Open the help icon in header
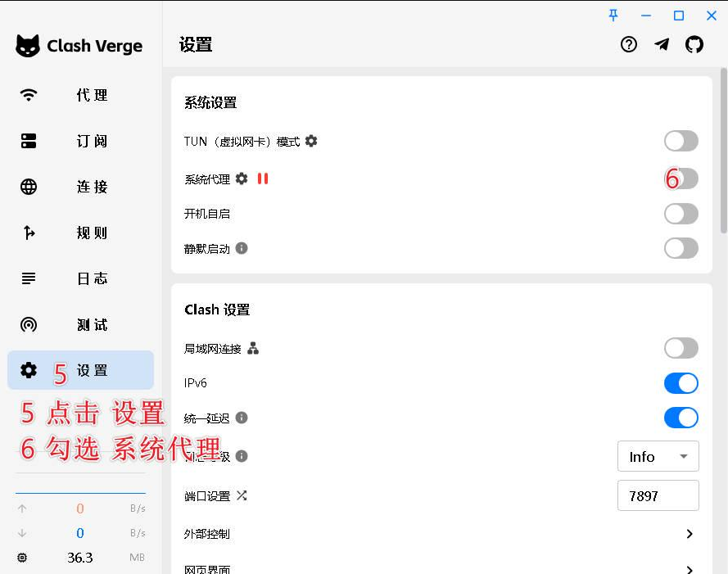This screenshot has height=574, width=728. pyautogui.click(x=628, y=44)
